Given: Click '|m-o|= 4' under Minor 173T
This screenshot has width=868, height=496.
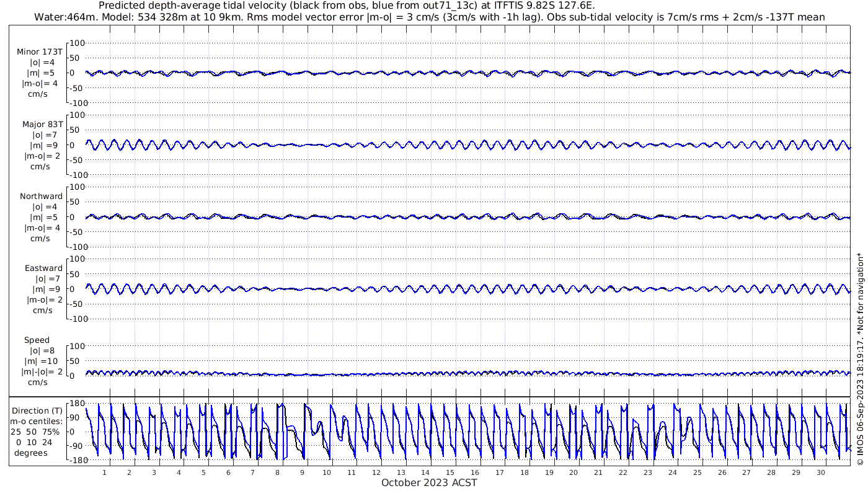Looking at the screenshot, I should click(x=40, y=84).
